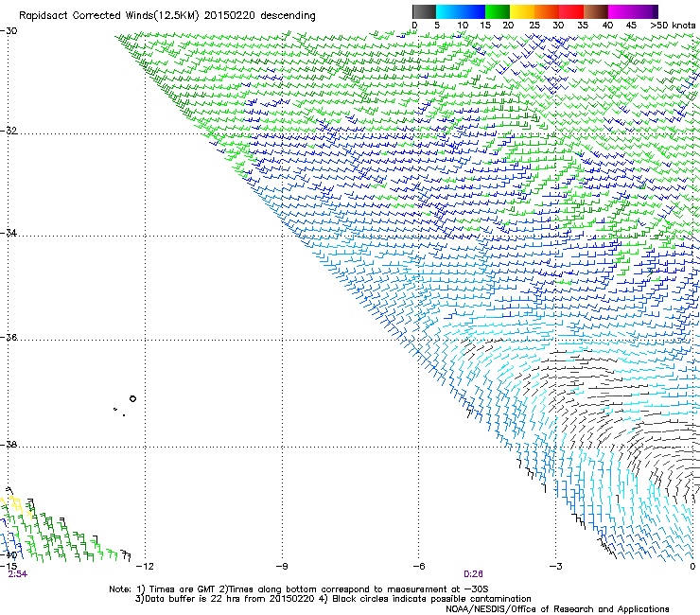
Task: Click the brown 35-40 knots legend swatch
Action: pyautogui.click(x=596, y=12)
